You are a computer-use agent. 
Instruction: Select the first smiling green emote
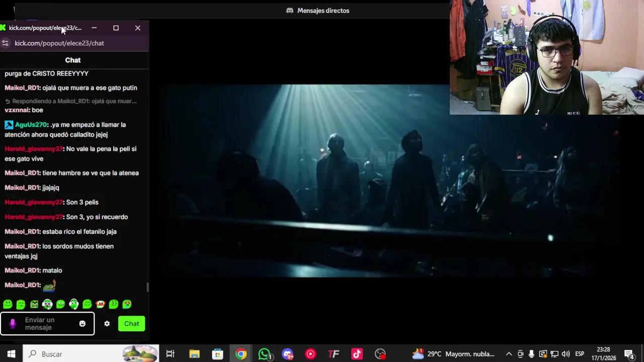[x=8, y=304]
